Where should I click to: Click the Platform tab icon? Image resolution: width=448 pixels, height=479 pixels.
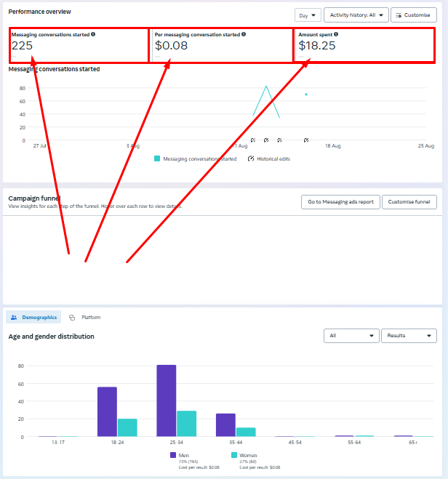coord(72,318)
